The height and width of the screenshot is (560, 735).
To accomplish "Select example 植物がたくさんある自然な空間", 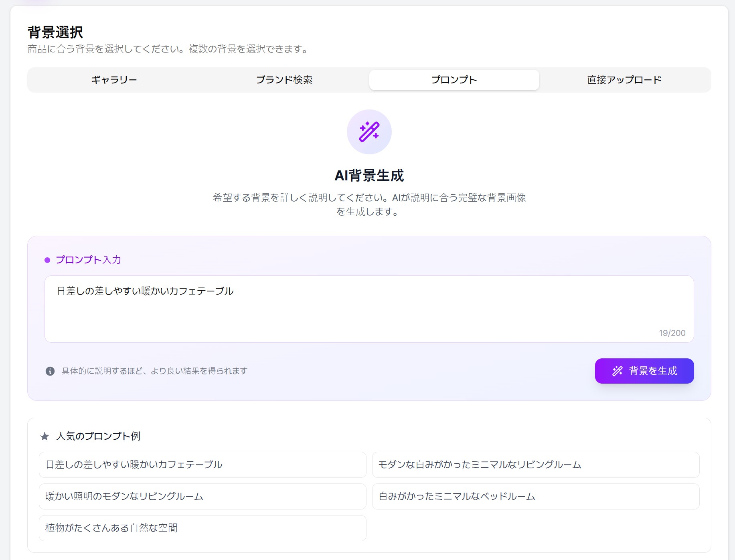I will [x=202, y=528].
